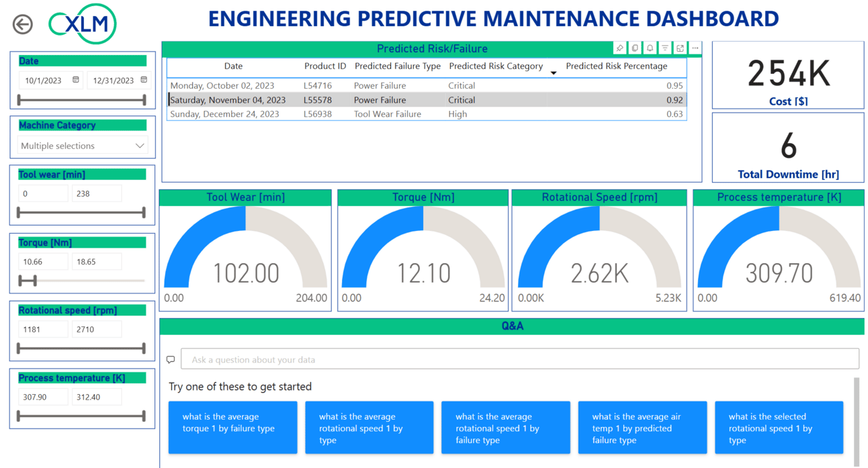Click Product ID L56938
The height and width of the screenshot is (468, 868).
pyautogui.click(x=318, y=114)
